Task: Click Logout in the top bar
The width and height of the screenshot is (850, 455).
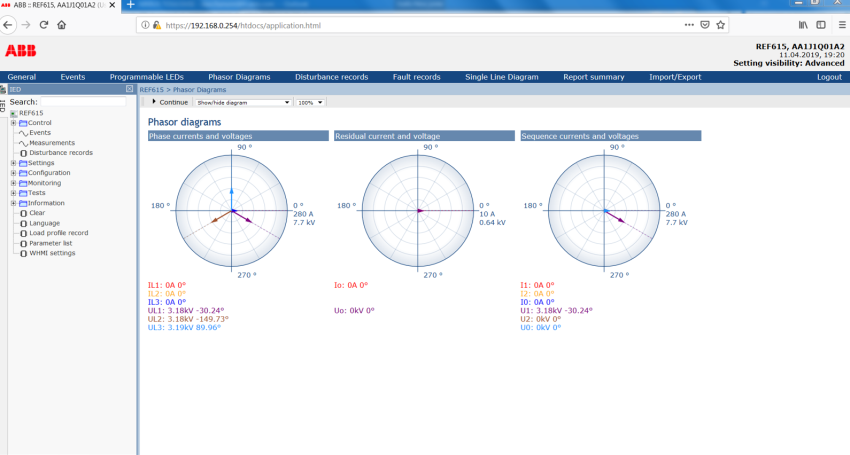Action: click(x=828, y=77)
